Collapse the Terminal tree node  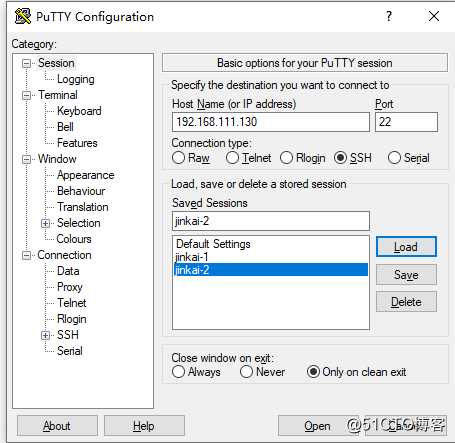26,95
